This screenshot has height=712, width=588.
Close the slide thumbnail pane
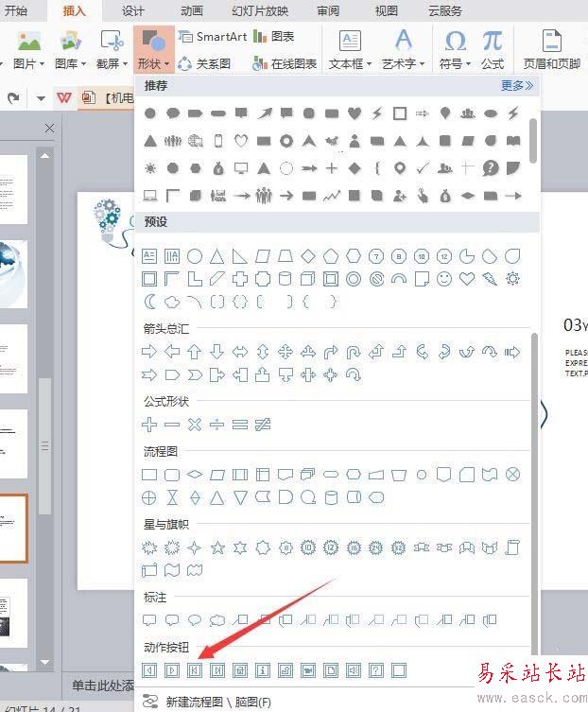50,129
